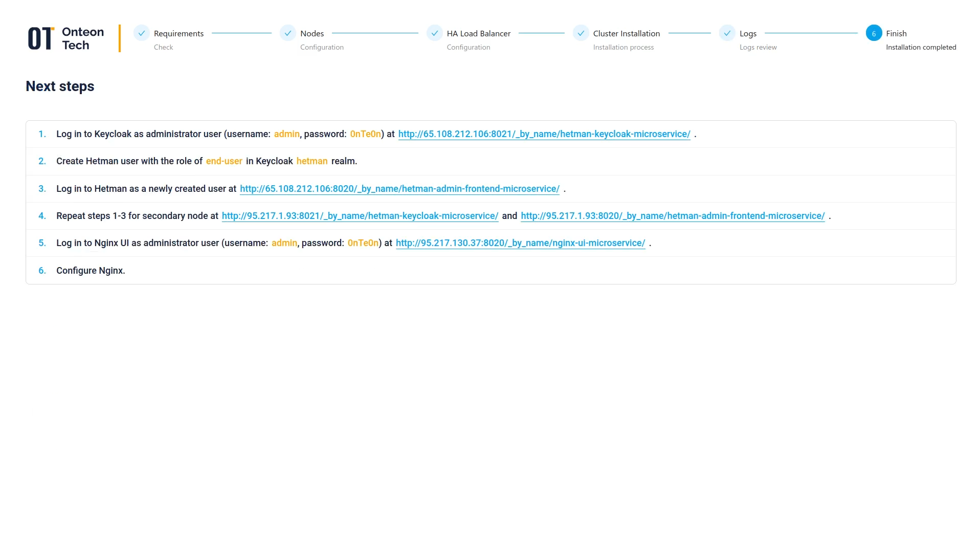
Task: Click the Requirements step checkmark icon
Action: (x=141, y=33)
